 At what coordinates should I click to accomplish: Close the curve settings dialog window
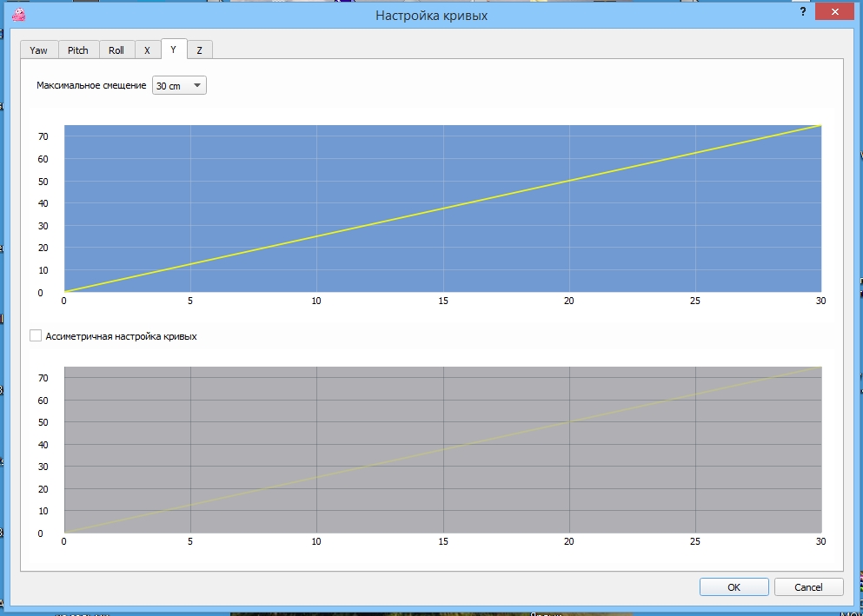(834, 11)
